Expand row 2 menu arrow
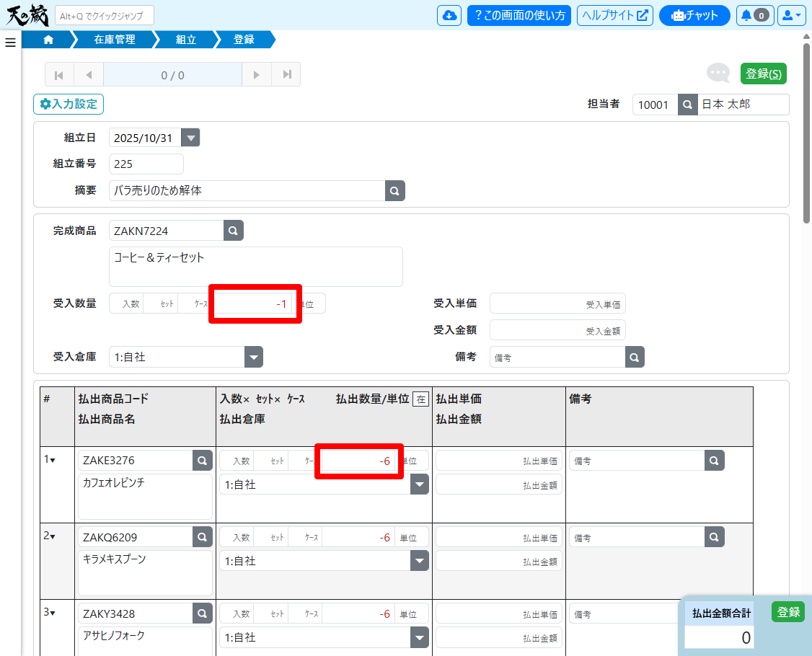The height and width of the screenshot is (656, 812). click(53, 536)
